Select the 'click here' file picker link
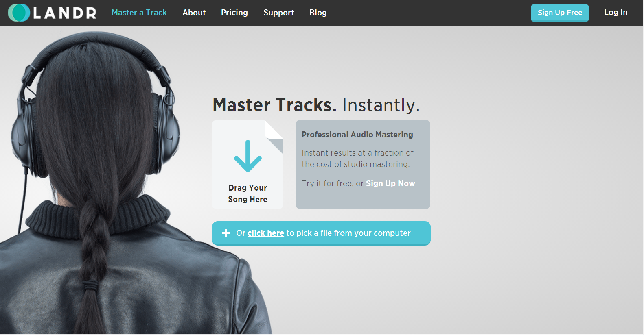This screenshot has height=335, width=644. [266, 233]
